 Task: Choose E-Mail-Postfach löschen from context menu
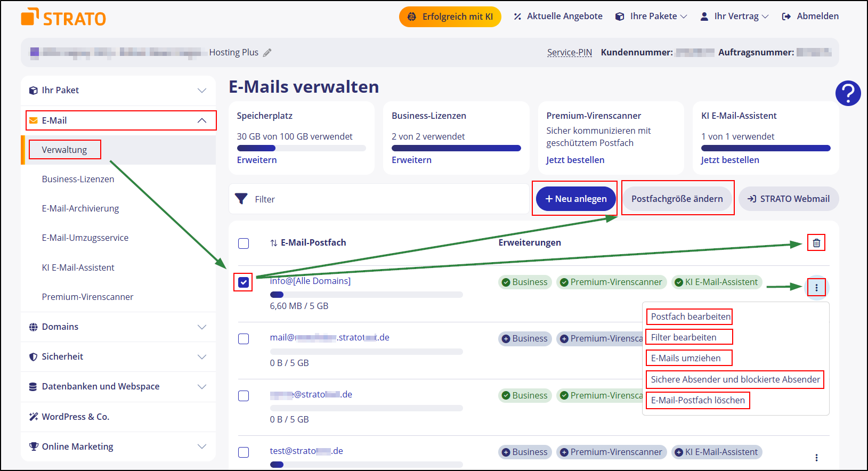tap(698, 400)
